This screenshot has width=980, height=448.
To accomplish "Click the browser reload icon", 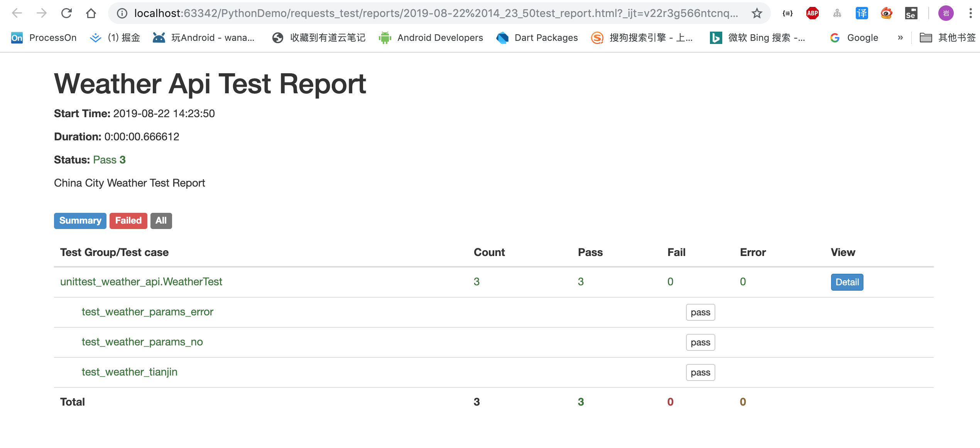I will pyautogui.click(x=66, y=13).
